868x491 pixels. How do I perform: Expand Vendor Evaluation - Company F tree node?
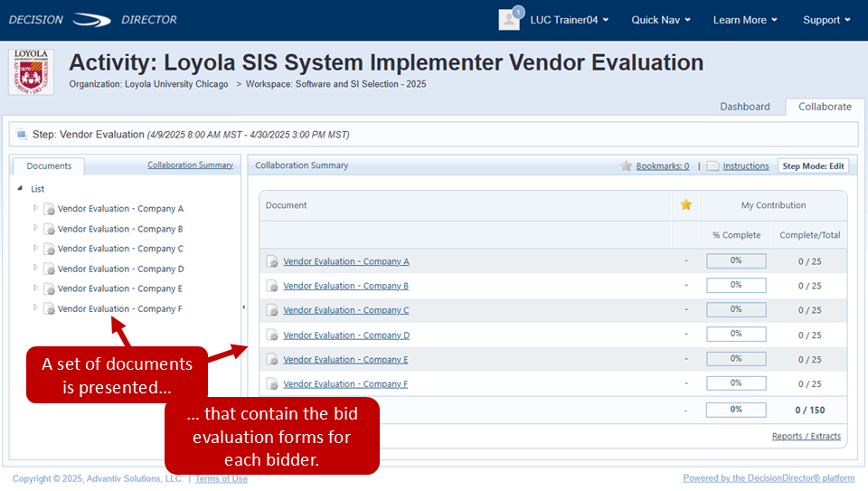[x=35, y=307]
